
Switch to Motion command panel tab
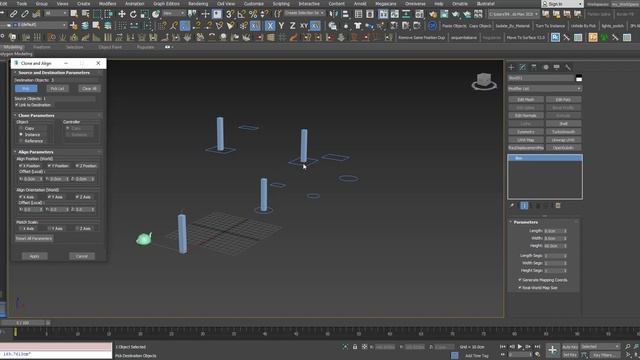coord(546,67)
